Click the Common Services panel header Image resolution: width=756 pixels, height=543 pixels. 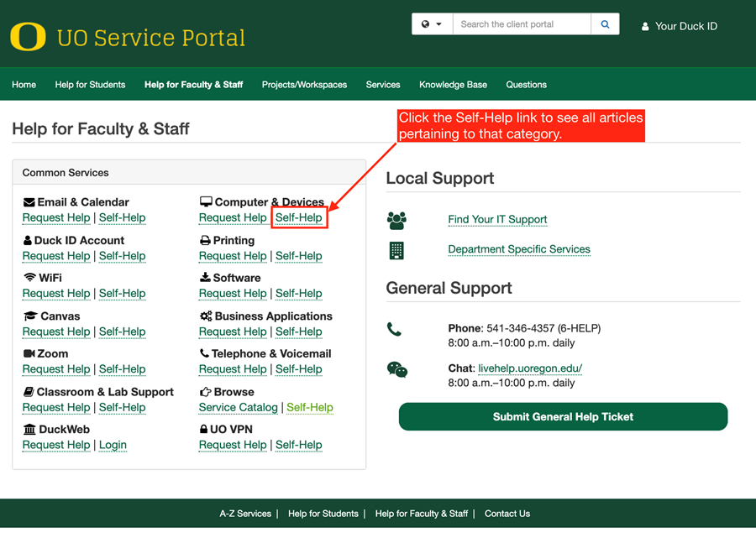pos(189,173)
